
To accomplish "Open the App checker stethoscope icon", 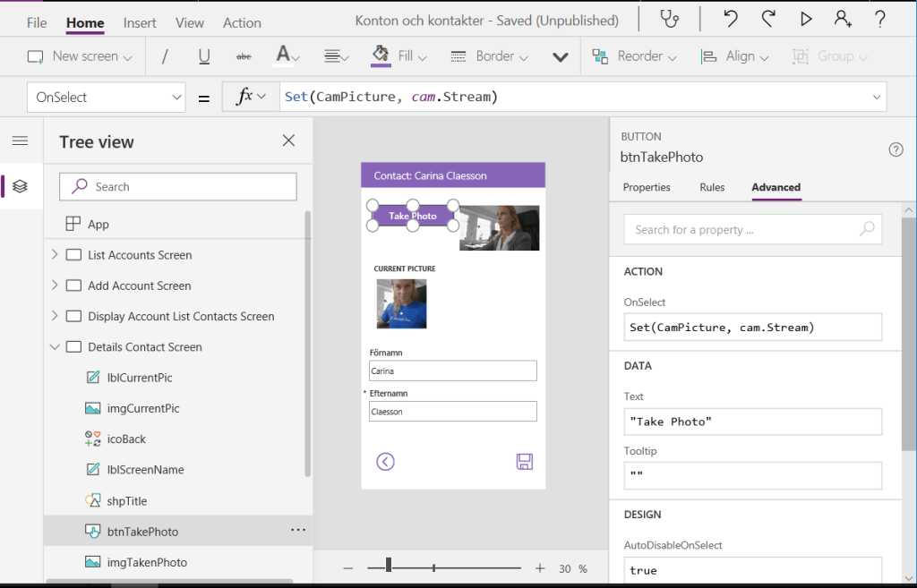I will [x=669, y=19].
